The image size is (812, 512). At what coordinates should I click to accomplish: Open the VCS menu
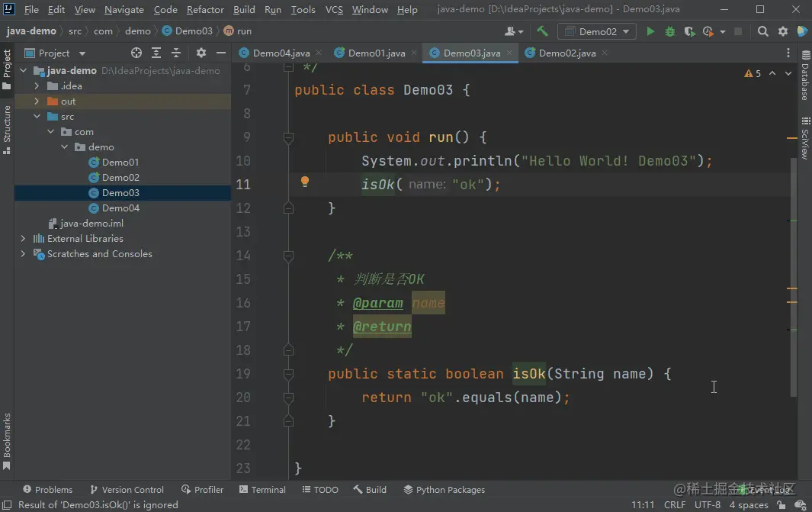pos(334,9)
